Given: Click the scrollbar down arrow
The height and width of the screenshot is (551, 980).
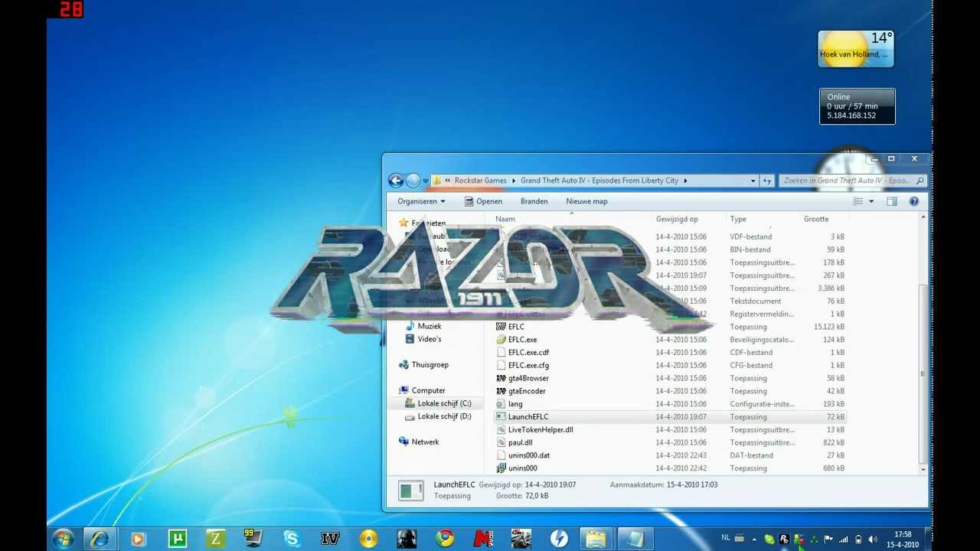Looking at the screenshot, I should click(x=923, y=469).
